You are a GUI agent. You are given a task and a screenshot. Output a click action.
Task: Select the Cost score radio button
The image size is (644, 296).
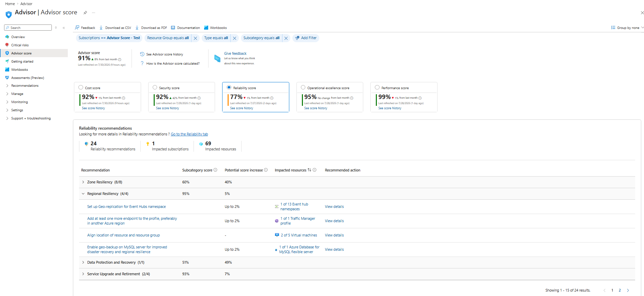tap(81, 87)
